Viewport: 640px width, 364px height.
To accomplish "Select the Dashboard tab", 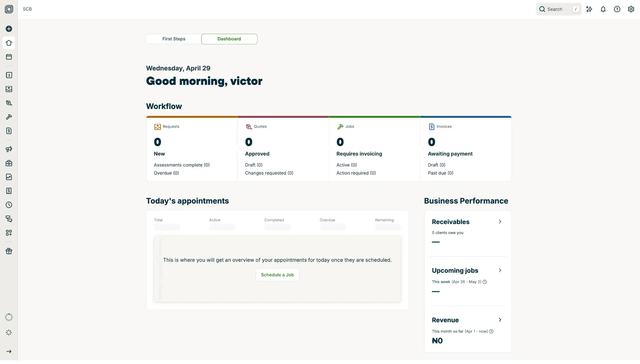I will [229, 39].
